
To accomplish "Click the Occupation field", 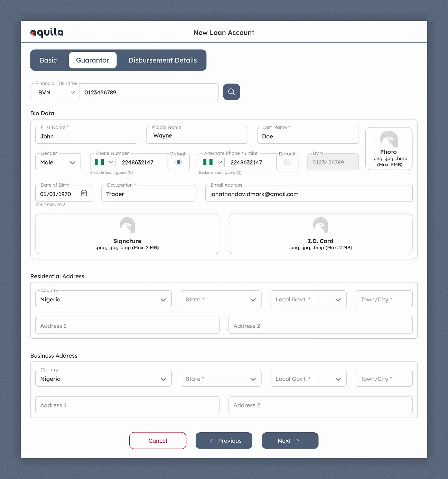I will (x=149, y=194).
